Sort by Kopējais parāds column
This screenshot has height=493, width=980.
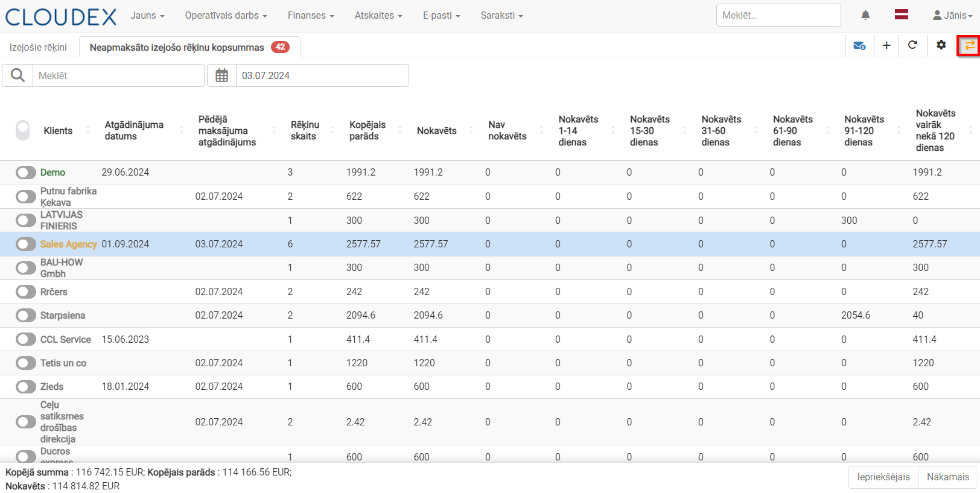point(367,130)
